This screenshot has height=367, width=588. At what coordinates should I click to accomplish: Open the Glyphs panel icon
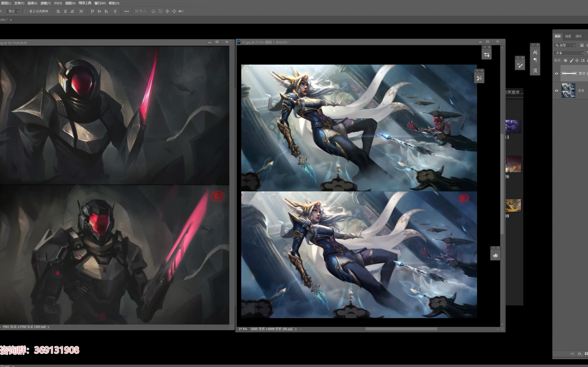(535, 71)
